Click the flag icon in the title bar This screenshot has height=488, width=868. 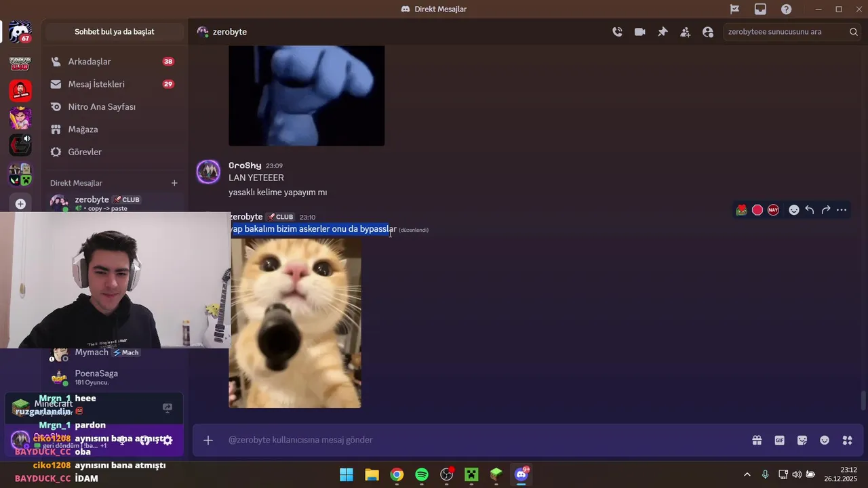734,9
